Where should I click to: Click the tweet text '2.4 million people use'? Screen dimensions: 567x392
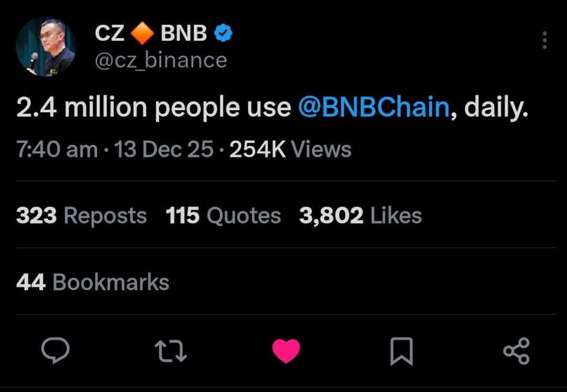(x=153, y=108)
